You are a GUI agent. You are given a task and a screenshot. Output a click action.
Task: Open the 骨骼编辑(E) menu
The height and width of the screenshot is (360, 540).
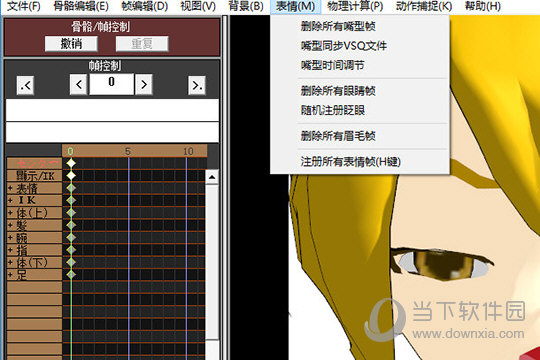tap(81, 6)
